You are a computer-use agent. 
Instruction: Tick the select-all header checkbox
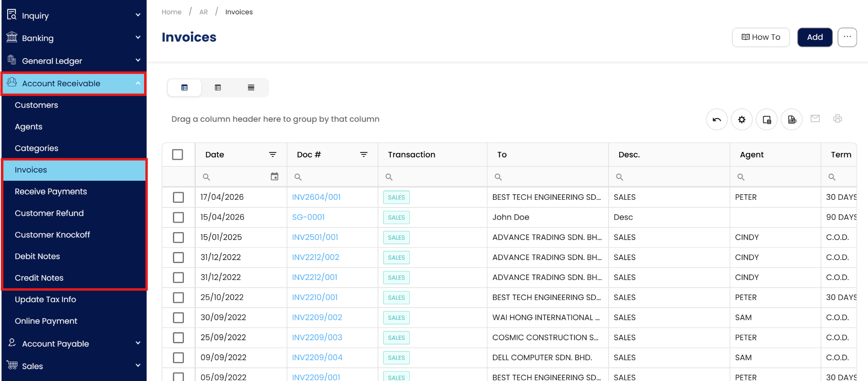point(178,154)
